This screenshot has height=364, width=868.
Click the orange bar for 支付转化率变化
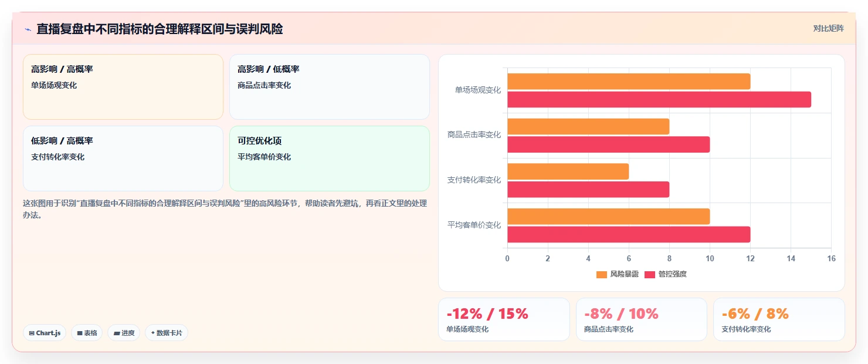click(568, 171)
